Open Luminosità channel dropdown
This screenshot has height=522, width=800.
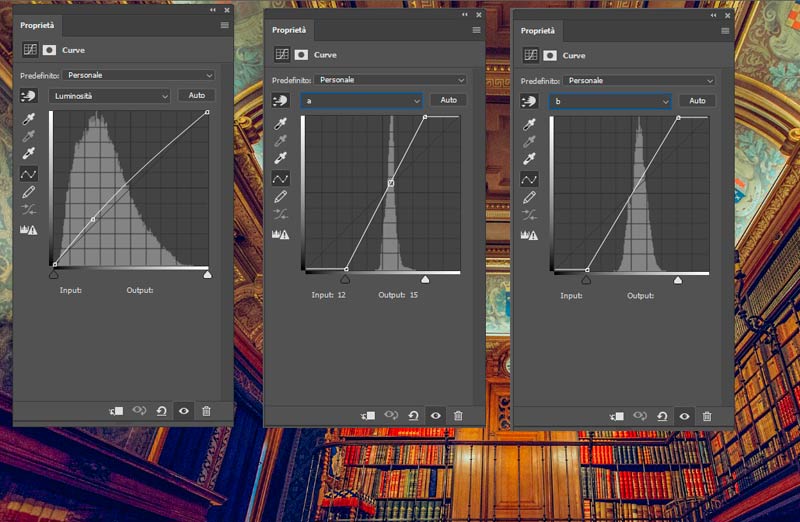109,95
